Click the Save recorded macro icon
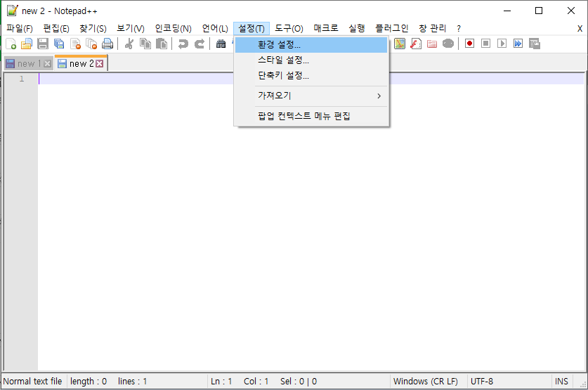The width and height of the screenshot is (588, 390). [x=535, y=44]
